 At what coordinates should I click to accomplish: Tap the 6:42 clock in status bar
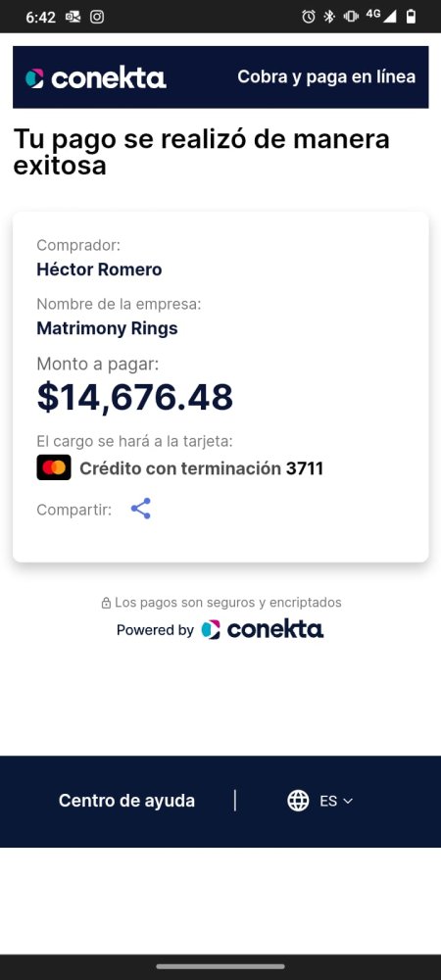[40, 18]
